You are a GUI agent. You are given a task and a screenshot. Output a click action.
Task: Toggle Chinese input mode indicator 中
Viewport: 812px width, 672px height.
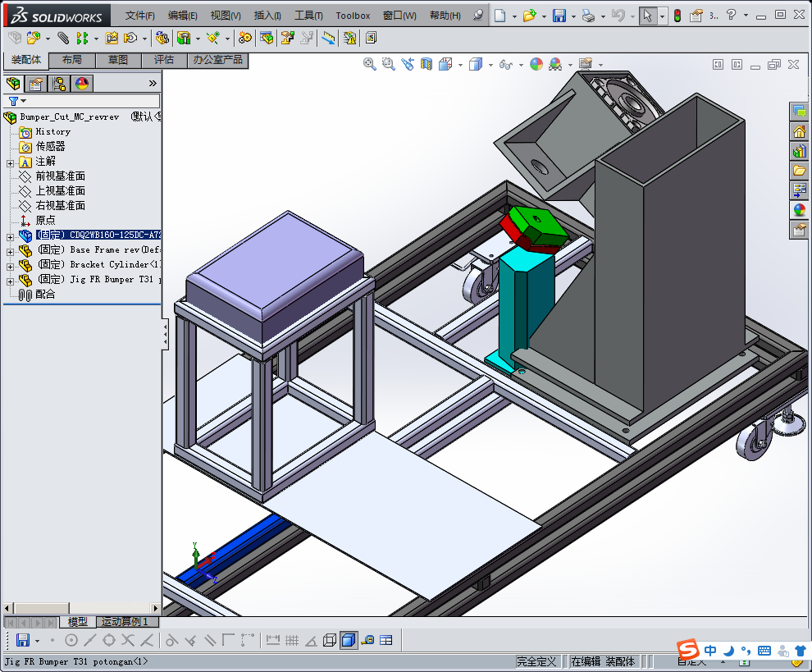710,651
